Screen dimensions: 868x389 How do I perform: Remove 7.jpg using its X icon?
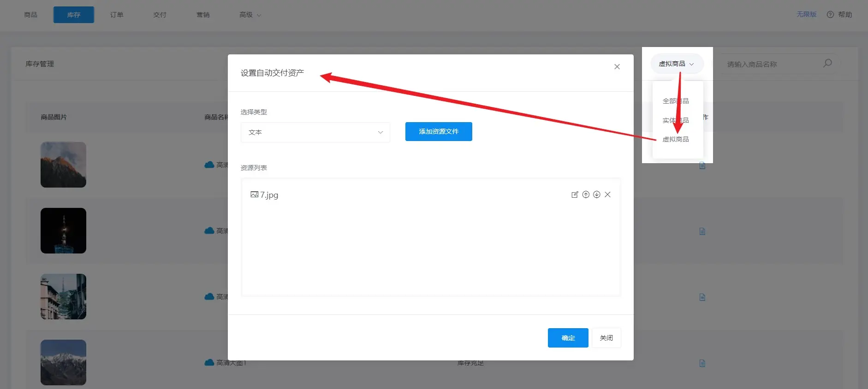click(608, 194)
